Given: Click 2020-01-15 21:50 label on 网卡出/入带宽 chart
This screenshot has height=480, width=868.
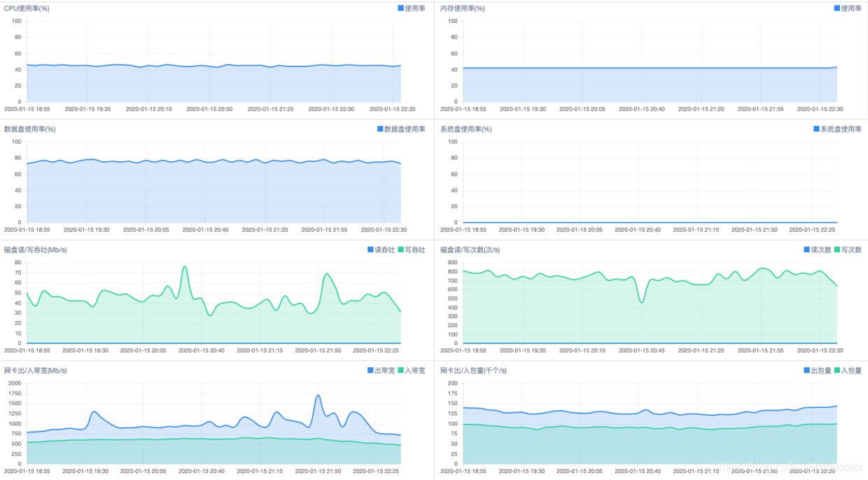Looking at the screenshot, I should point(318,470).
